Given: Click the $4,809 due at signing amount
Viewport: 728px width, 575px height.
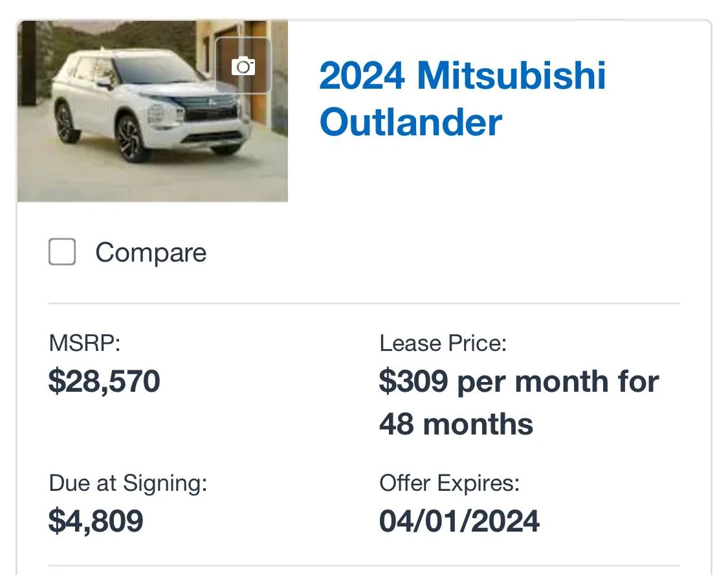Looking at the screenshot, I should [96, 521].
